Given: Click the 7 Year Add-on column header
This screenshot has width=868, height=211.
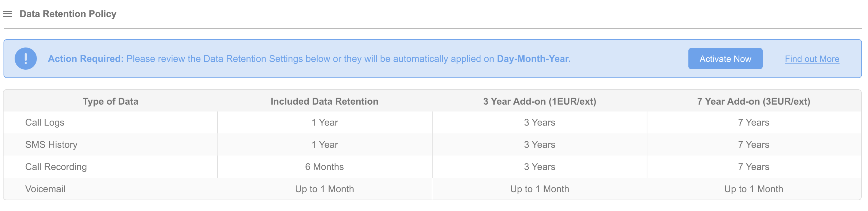Looking at the screenshot, I should click(754, 101).
